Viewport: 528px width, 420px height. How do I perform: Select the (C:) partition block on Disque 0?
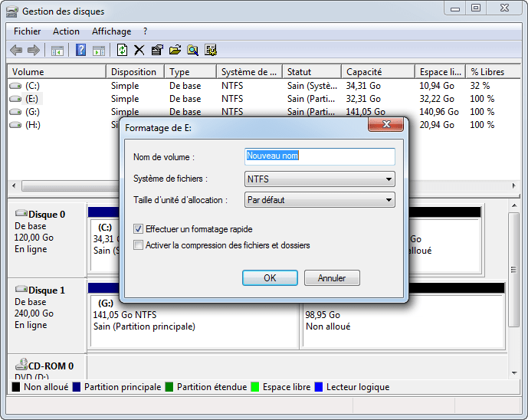tap(105, 244)
